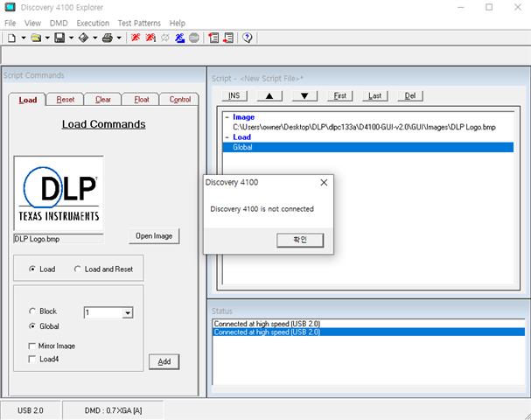Click the Help question mark icon

tap(248, 38)
